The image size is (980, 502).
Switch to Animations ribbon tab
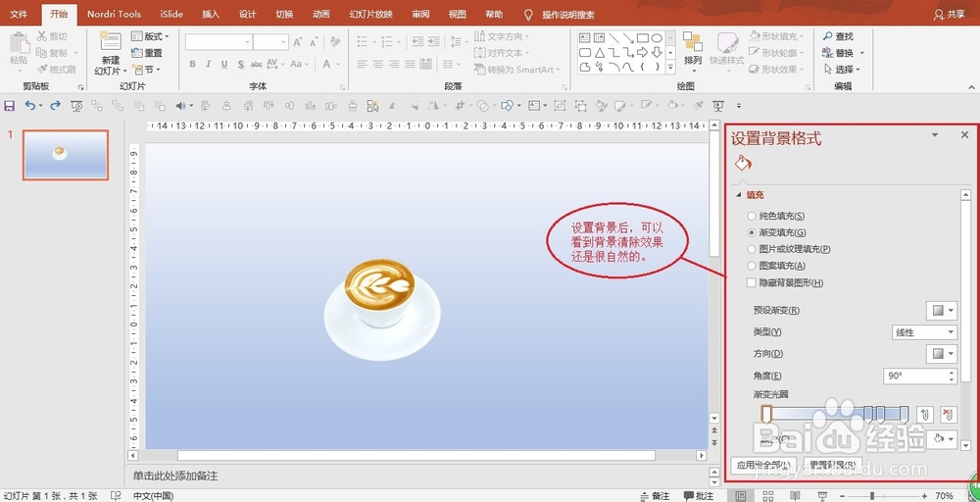click(321, 14)
